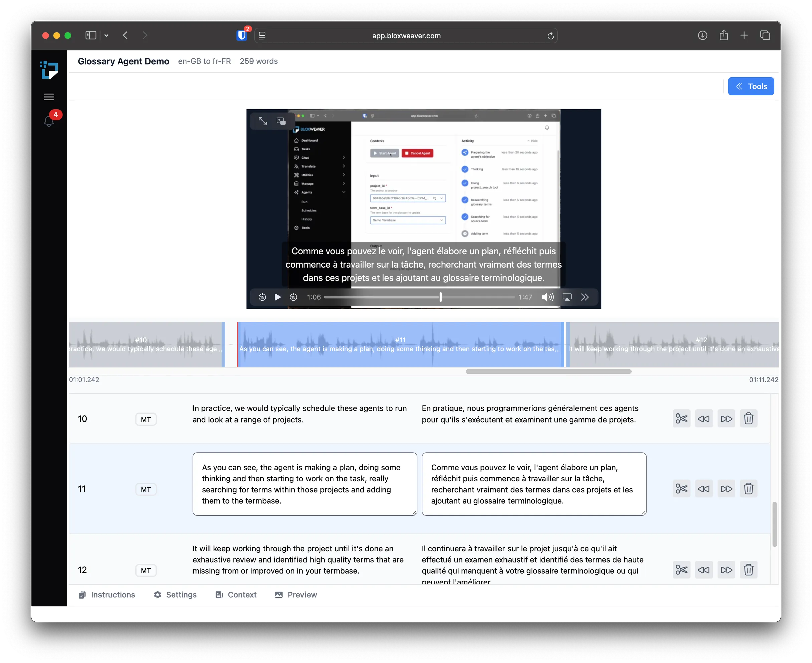Toggle the Safari sidebar
The image size is (812, 663).
[91, 35]
